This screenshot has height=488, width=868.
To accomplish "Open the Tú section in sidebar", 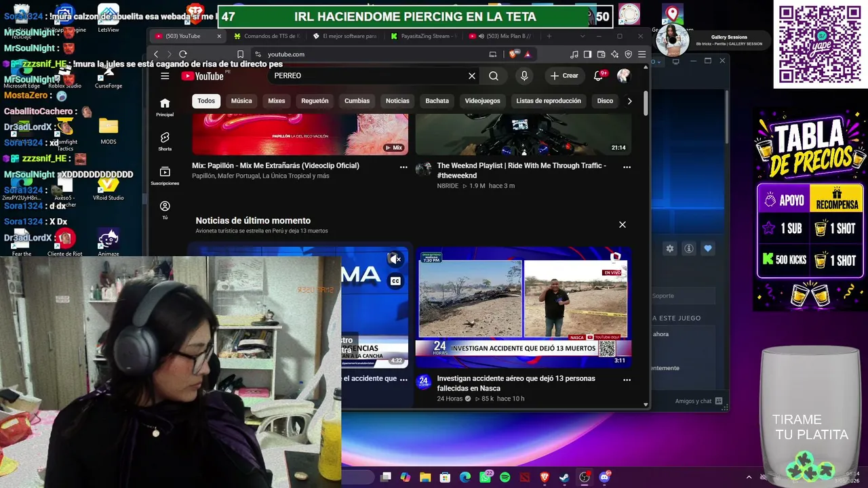I will tap(165, 210).
